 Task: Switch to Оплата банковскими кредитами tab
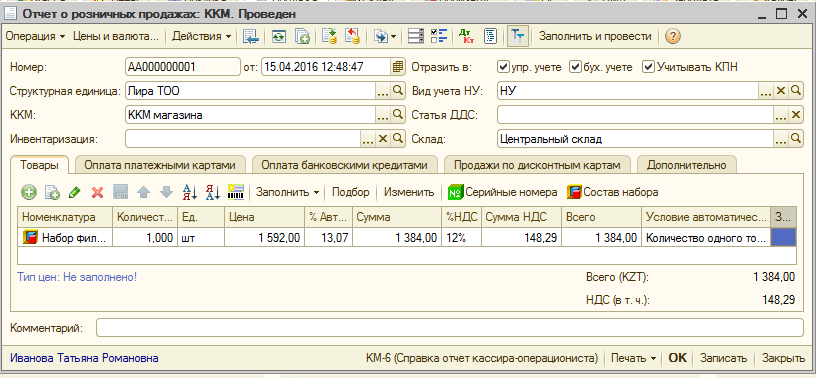point(344,165)
